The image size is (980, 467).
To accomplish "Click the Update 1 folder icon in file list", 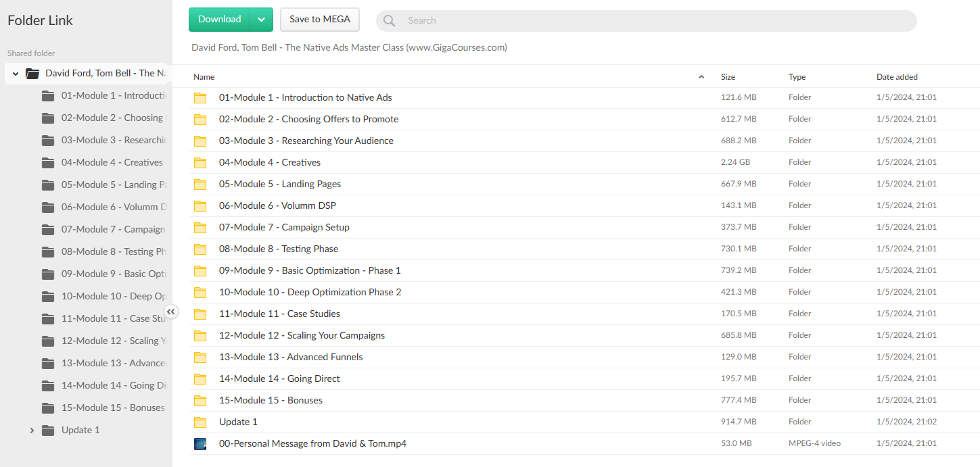I will (x=200, y=422).
